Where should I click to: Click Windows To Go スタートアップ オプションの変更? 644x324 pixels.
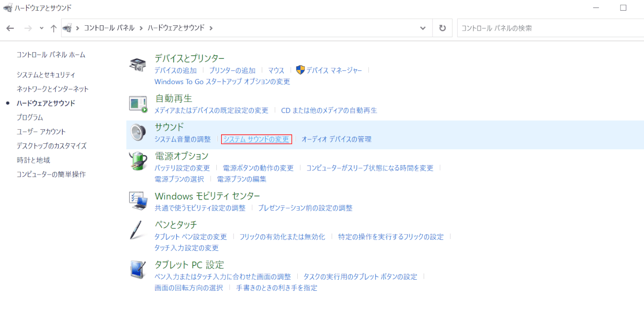(x=222, y=81)
